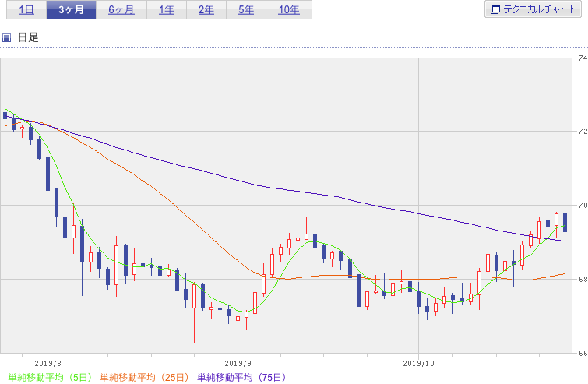The height and width of the screenshot is (384, 588).
Task: Select the 3ヶ月 range tab
Action: (x=71, y=10)
